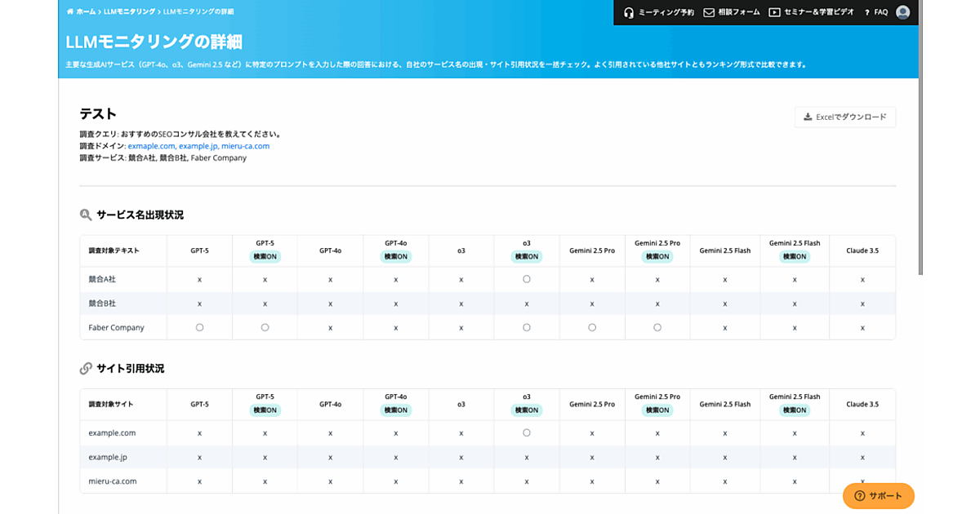Click the Faber Company row label

(116, 328)
